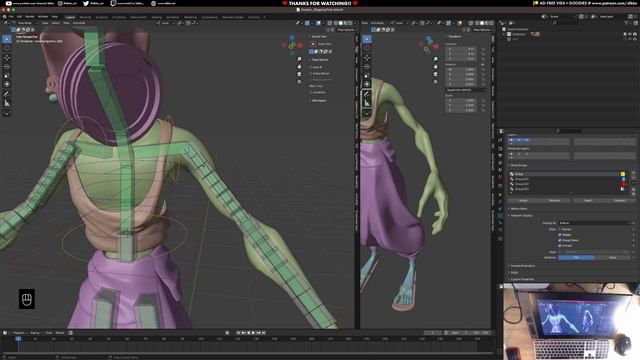Toggle camera view icon in left viewport
The height and width of the screenshot is (360, 640).
[299, 74]
